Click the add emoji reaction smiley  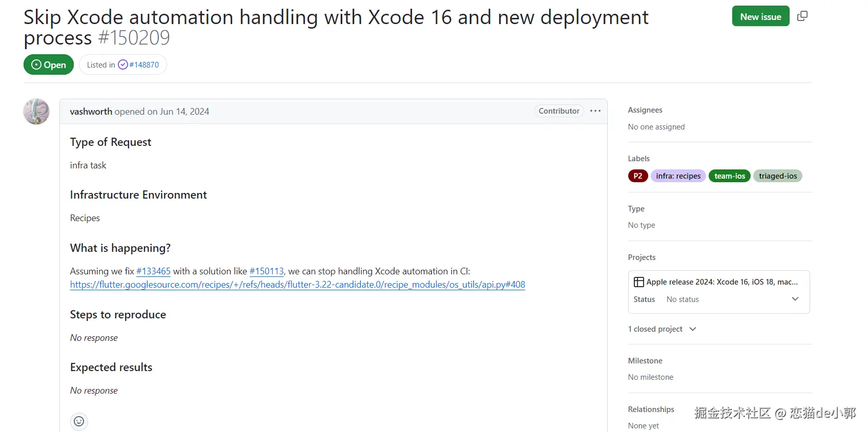point(79,421)
